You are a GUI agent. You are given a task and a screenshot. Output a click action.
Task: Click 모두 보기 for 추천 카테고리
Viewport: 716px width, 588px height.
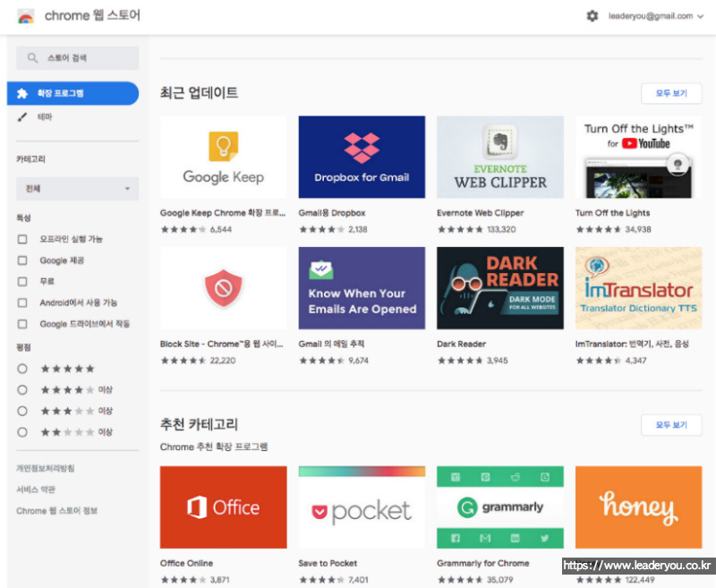point(671,425)
